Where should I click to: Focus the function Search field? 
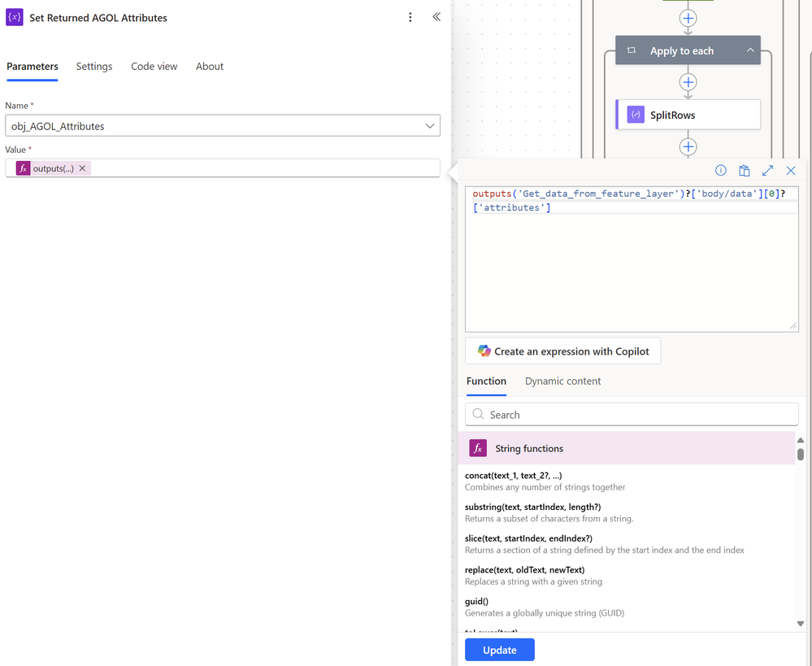(632, 414)
